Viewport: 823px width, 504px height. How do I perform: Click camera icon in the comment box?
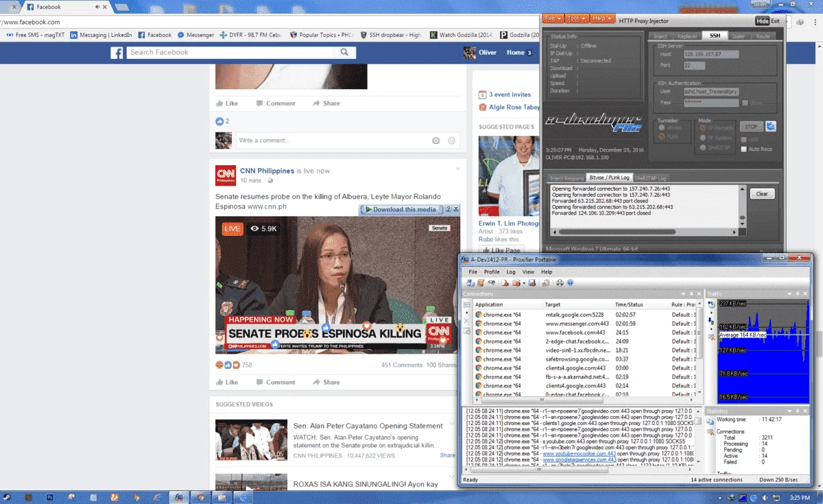tap(436, 141)
